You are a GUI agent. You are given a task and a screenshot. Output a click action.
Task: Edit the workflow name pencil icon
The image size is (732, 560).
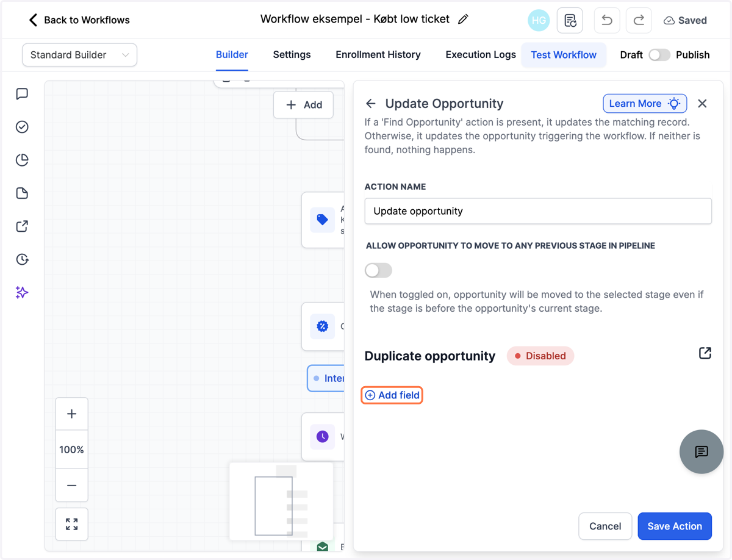(x=463, y=20)
